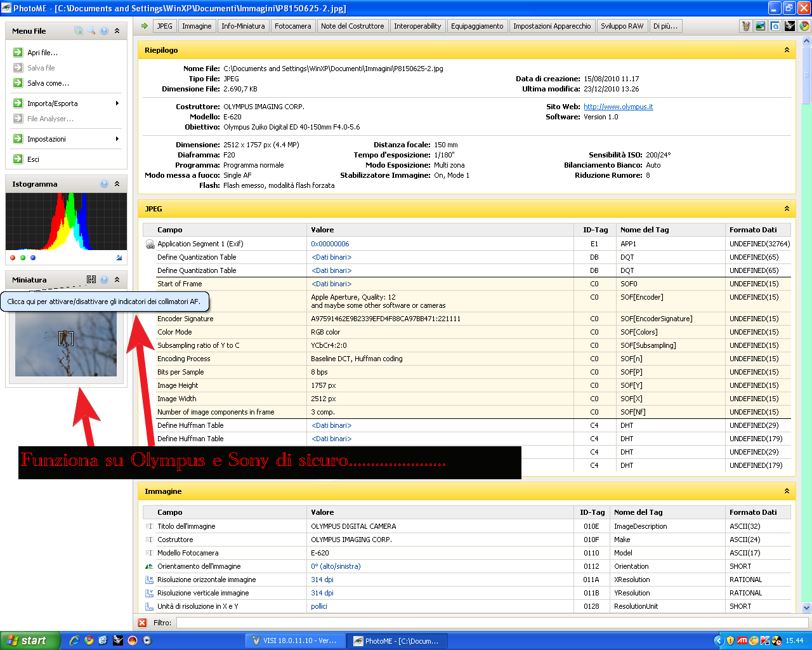
Task: Click the black bird icon in toolbar
Action: coord(790,26)
